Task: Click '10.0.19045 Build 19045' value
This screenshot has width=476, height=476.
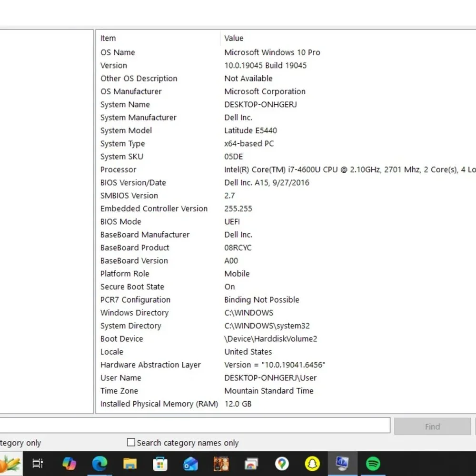Action: [x=266, y=66]
